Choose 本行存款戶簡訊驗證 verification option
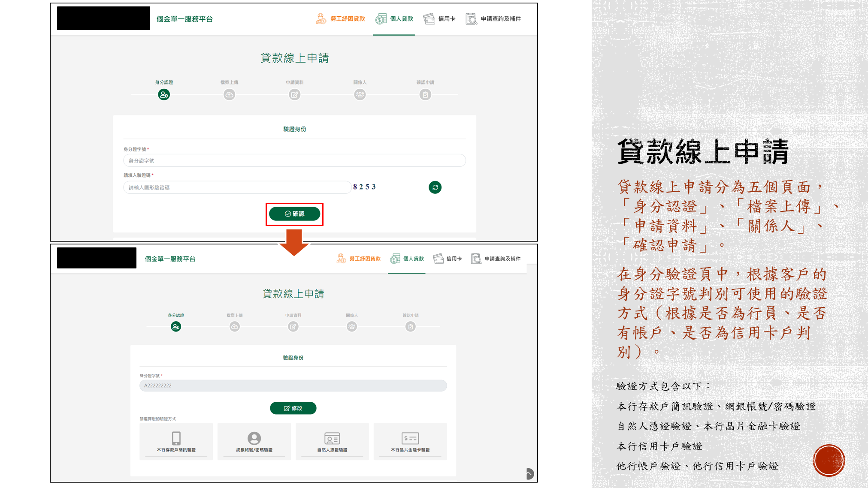The image size is (868, 488). 176,442
